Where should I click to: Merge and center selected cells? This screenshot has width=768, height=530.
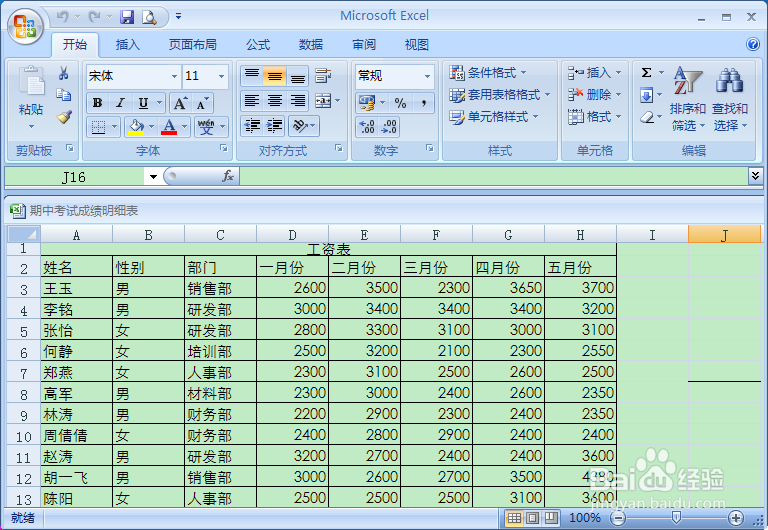pos(323,101)
